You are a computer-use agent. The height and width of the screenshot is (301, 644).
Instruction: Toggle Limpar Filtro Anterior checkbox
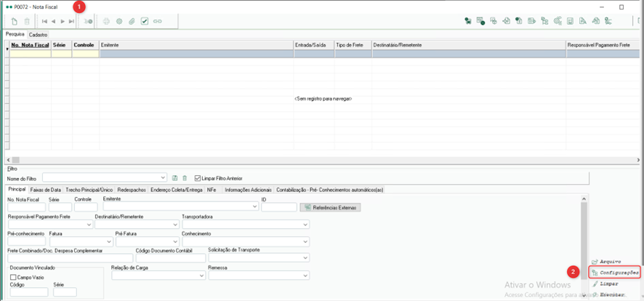click(197, 178)
